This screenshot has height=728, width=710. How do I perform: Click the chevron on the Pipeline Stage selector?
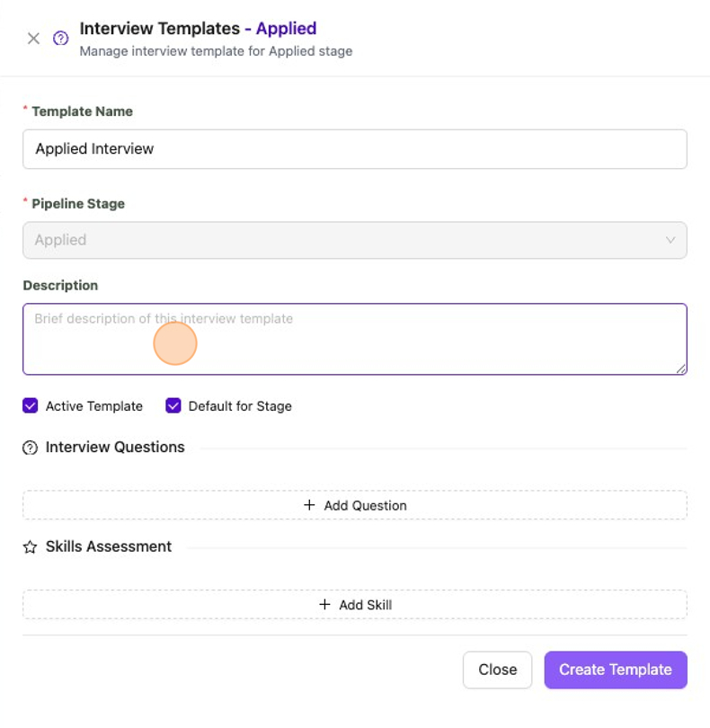coord(672,240)
